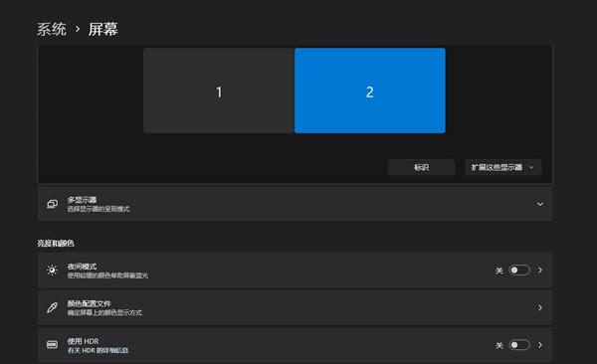Click the 标识 identify button
Image resolution: width=597 pixels, height=364 pixels.
pos(422,167)
